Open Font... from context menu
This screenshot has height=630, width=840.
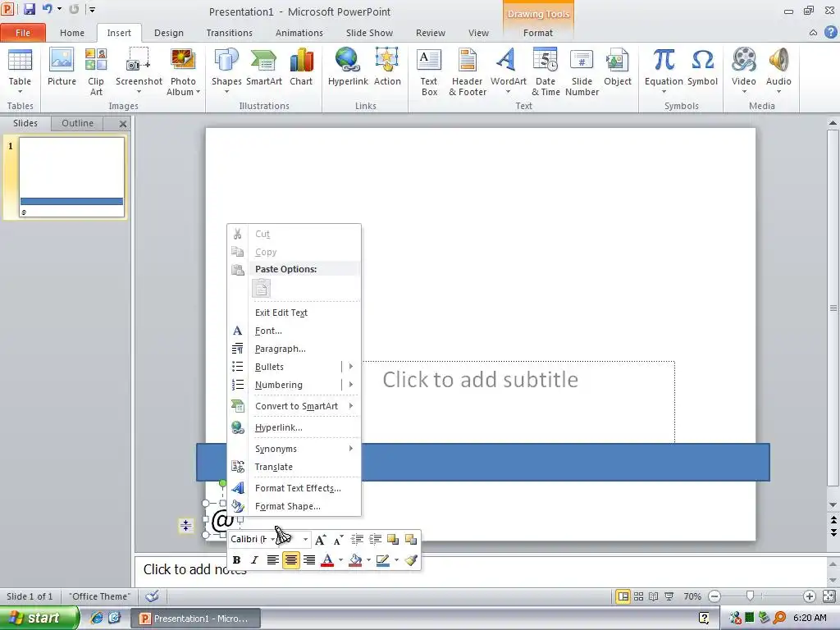[x=268, y=331]
